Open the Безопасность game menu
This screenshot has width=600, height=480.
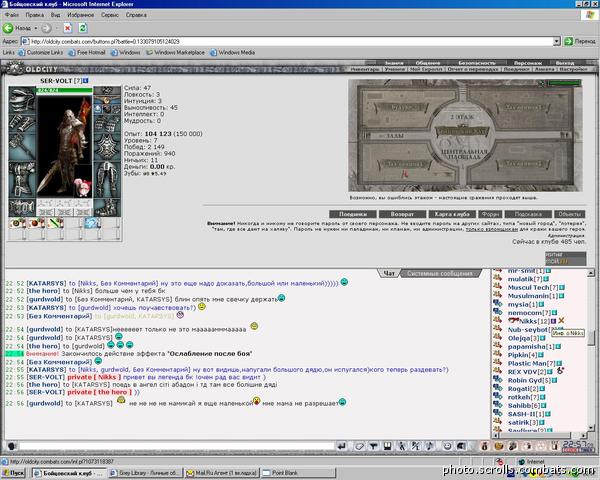click(477, 63)
